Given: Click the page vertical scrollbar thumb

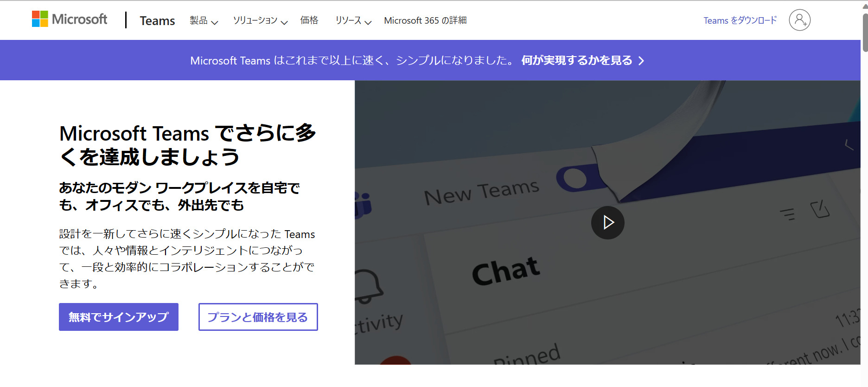Looking at the screenshot, I should [865, 32].
